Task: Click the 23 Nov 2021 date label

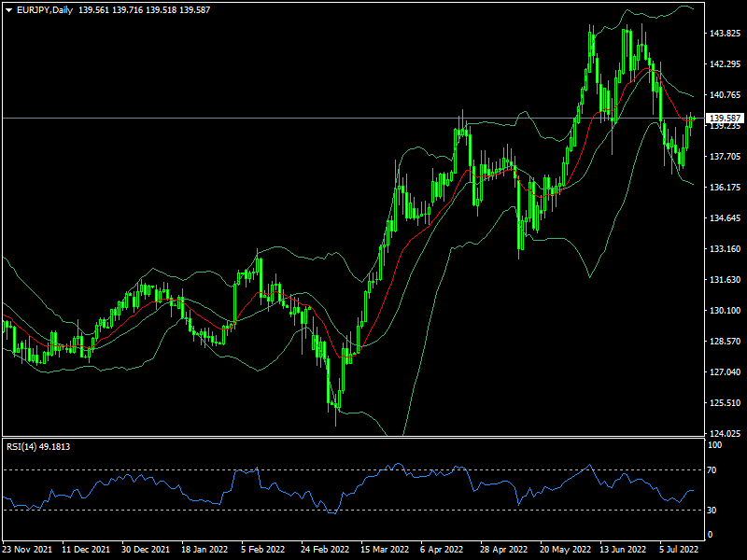Action: click(x=27, y=549)
